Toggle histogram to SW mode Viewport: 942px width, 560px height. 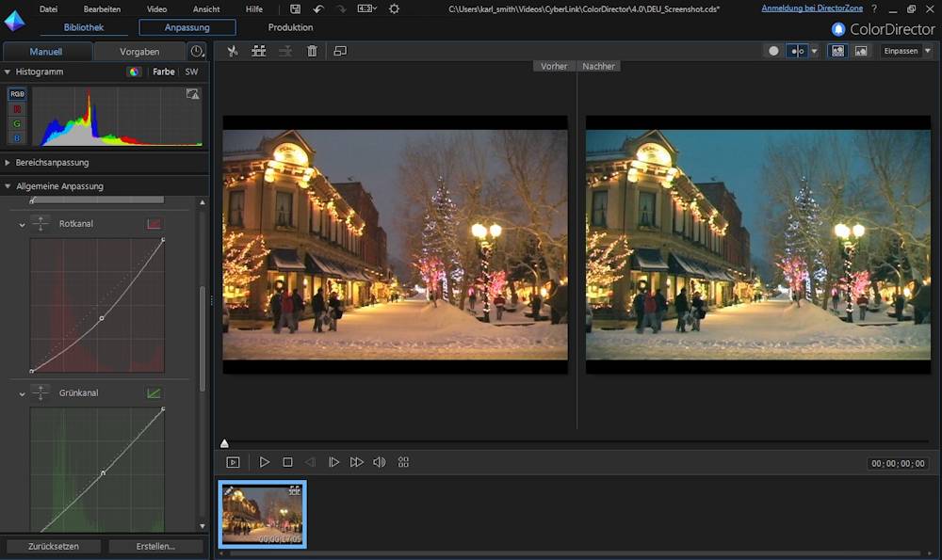pyautogui.click(x=191, y=72)
